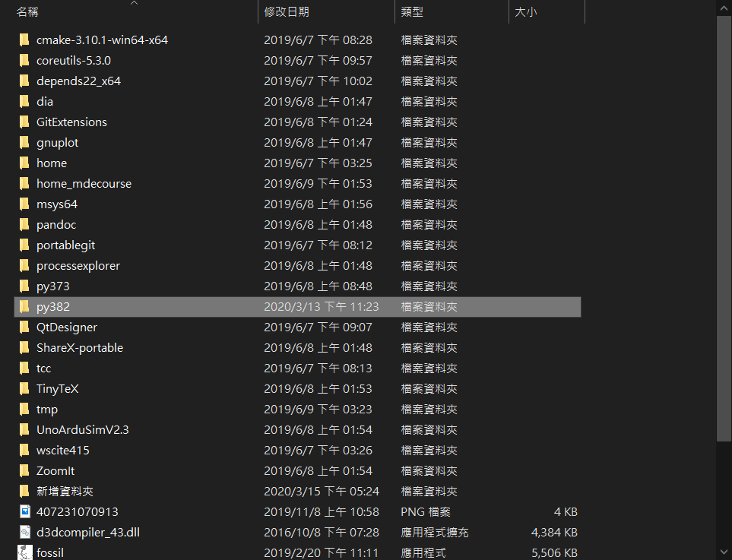Select the 新增資料夾 folder
This screenshot has height=560, width=732.
point(65,491)
